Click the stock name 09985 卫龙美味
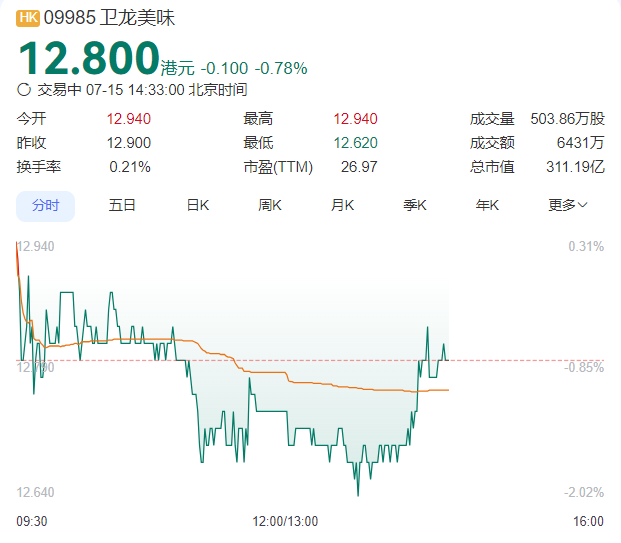The height and width of the screenshot is (543, 621). pos(109,18)
